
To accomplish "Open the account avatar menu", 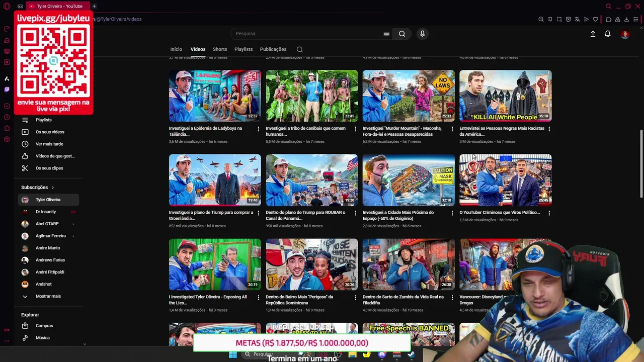I will click(x=625, y=34).
